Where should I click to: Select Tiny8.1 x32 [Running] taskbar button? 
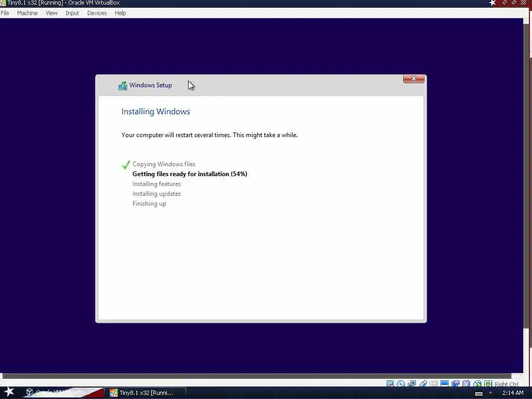pos(145,393)
